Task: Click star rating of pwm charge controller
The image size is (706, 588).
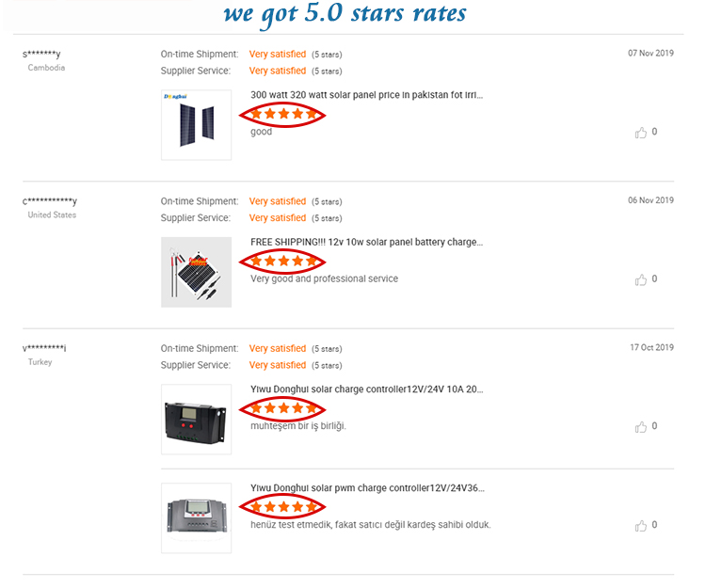Action: pyautogui.click(x=284, y=506)
